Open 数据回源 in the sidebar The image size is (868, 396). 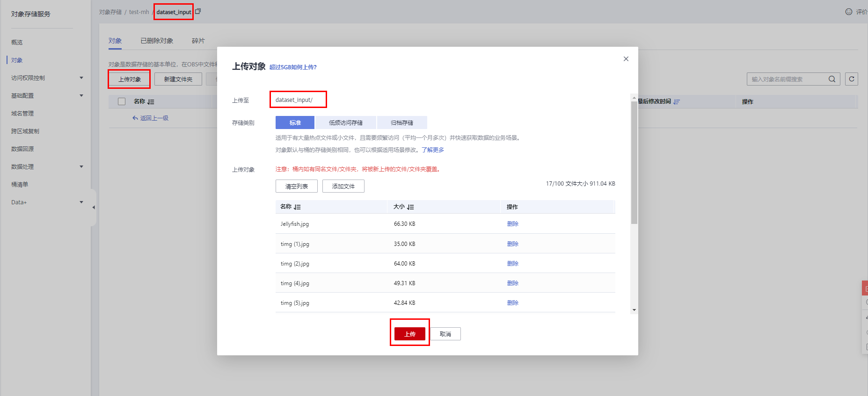[22, 149]
